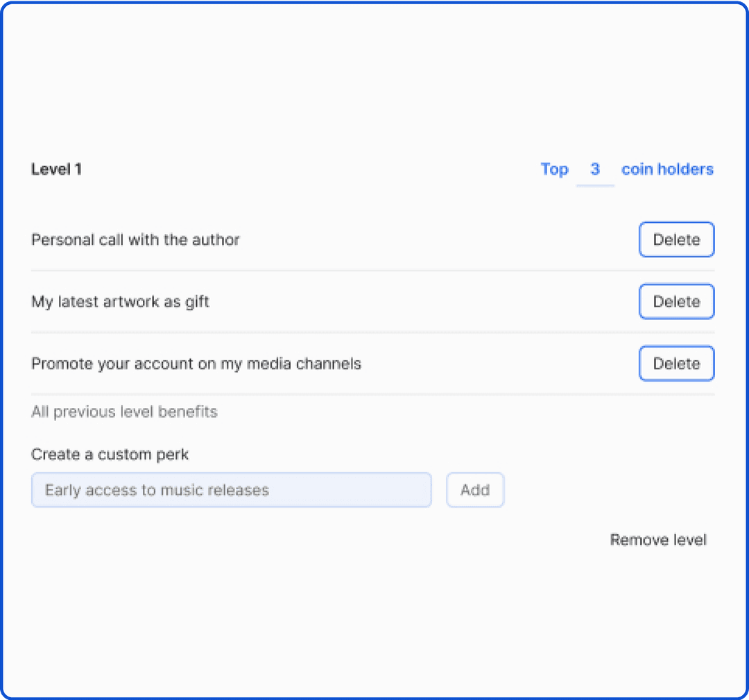Delete the Personal call with the author perk

pos(676,239)
